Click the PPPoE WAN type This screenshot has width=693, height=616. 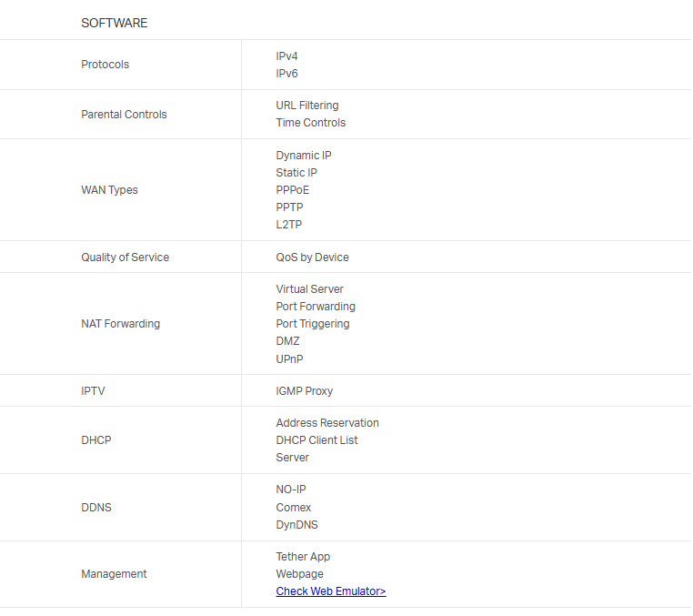[292, 190]
